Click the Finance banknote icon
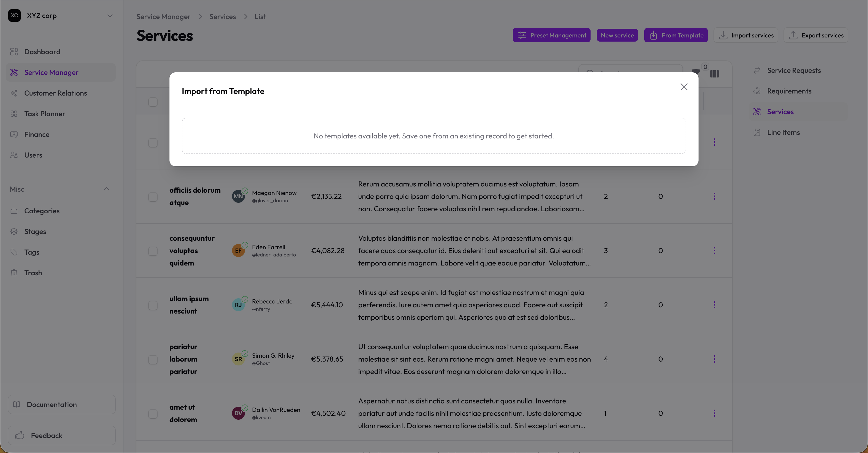 (14, 134)
